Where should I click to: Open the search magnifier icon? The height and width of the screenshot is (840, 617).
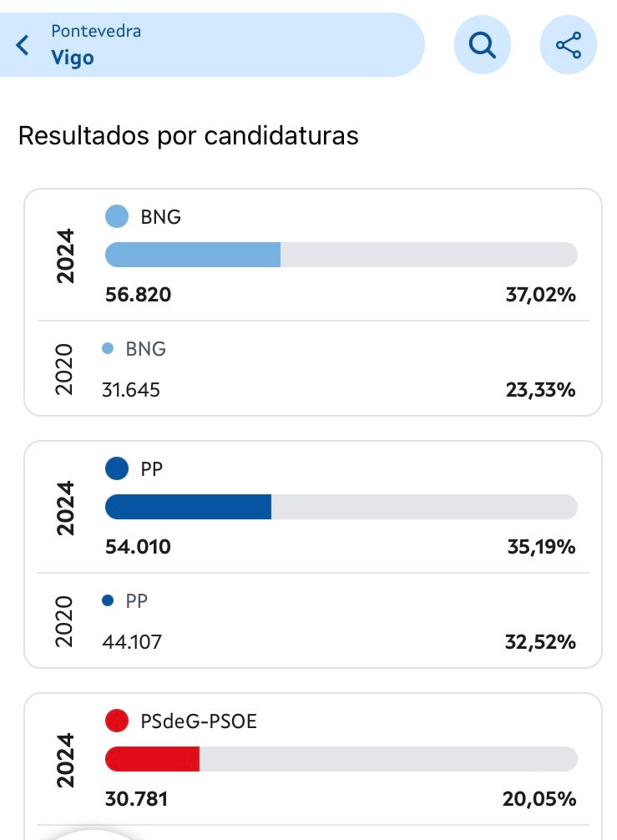pyautogui.click(x=483, y=45)
